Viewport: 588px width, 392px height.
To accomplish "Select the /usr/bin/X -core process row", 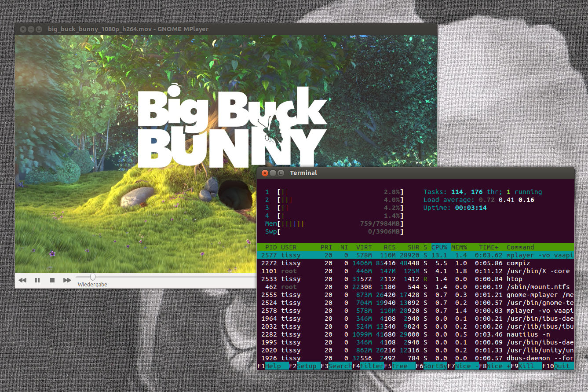I will tap(416, 271).
